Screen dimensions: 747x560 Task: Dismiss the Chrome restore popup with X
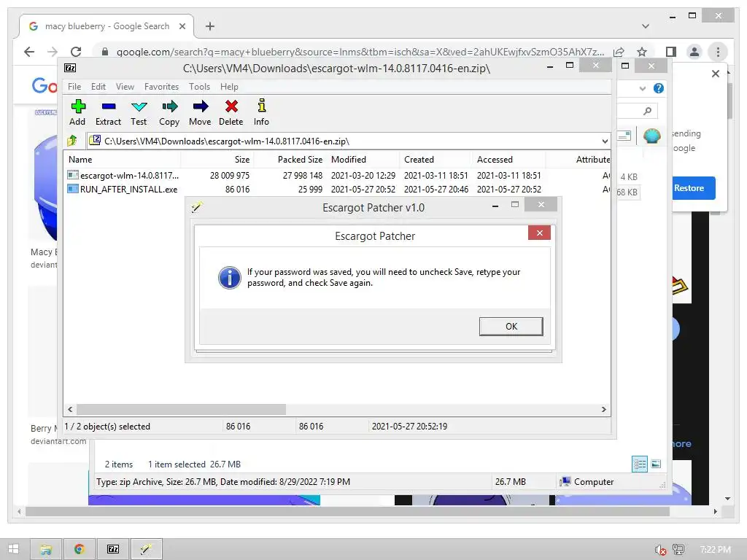click(x=715, y=74)
